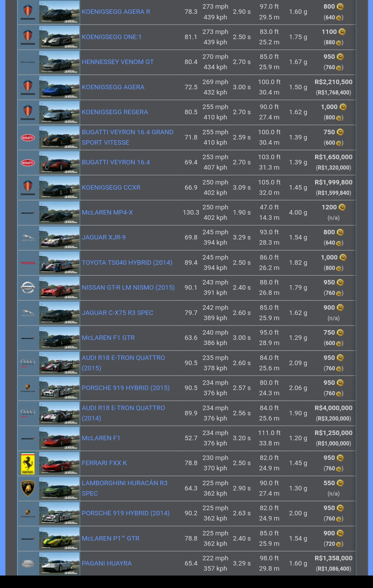
Task: Open the Toyota TS040 Hybrid (2014) link
Action: 127,263
